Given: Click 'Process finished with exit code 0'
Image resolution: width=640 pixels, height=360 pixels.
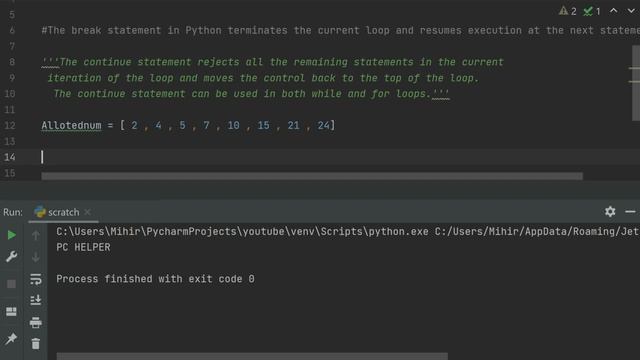Looking at the screenshot, I should [155, 279].
